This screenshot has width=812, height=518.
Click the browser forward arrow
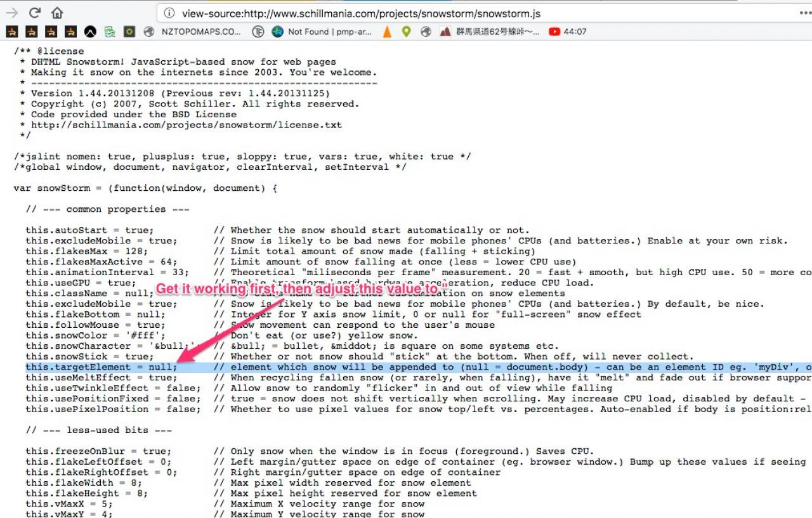[x=12, y=13]
